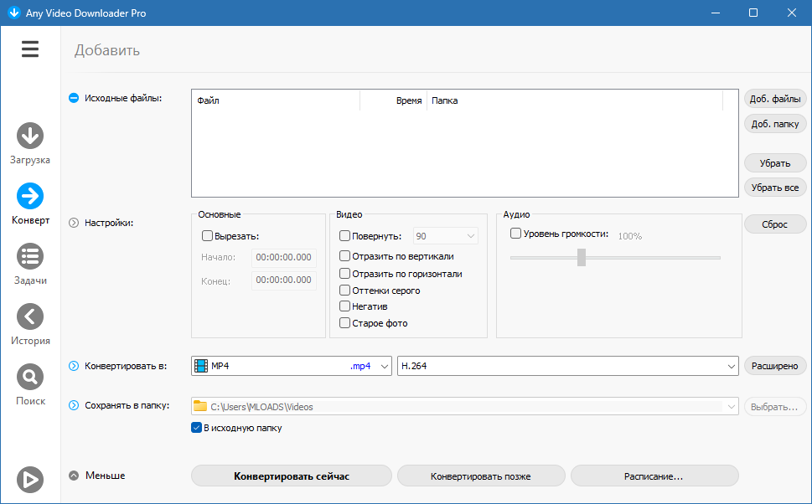
Task: Click the Конец time field
Action: pos(284,280)
